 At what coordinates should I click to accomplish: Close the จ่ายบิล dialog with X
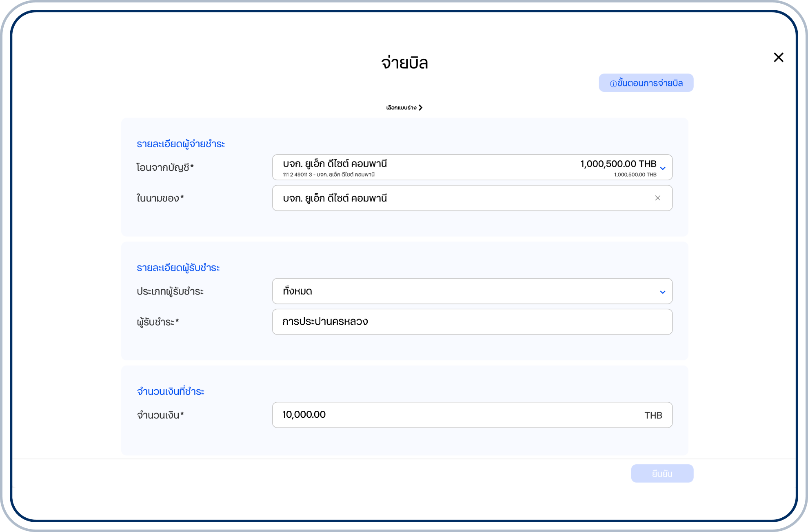tap(778, 58)
